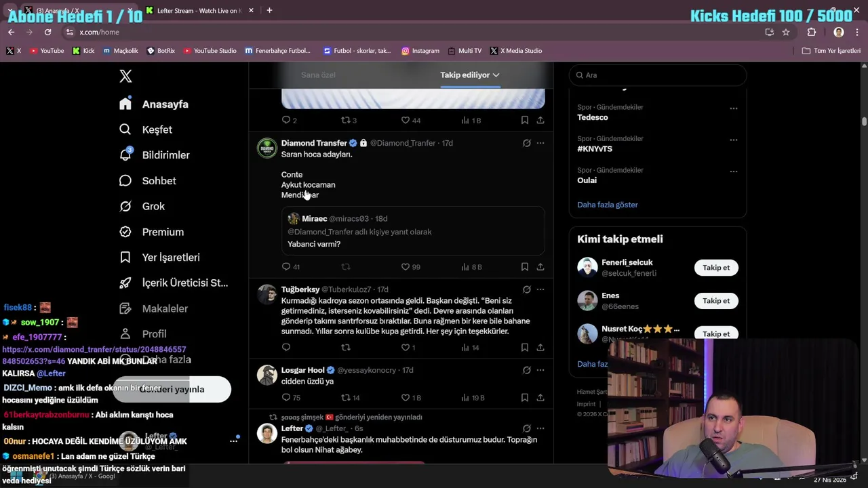This screenshot has width=868, height=488.
Task: Click 'Saran hoca adayları.' post text
Action: 317,154
